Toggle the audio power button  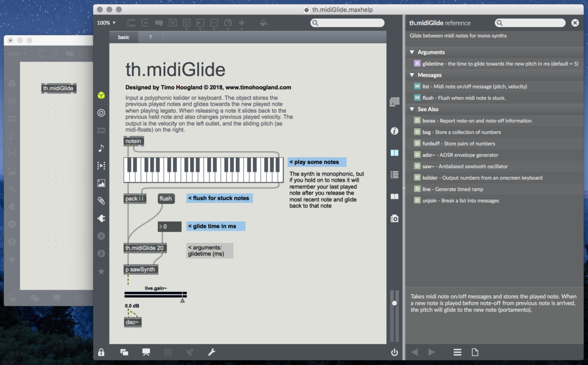point(394,352)
